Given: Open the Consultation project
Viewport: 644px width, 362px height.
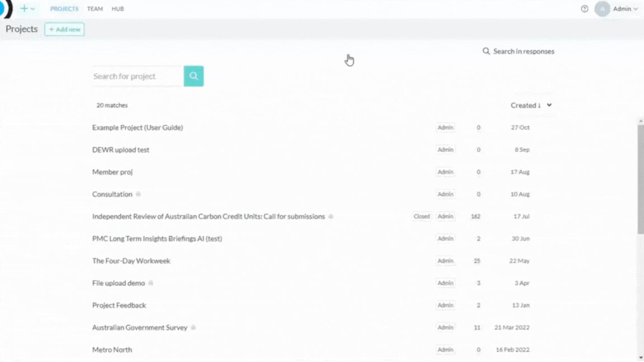Looking at the screenshot, I should tap(112, 194).
